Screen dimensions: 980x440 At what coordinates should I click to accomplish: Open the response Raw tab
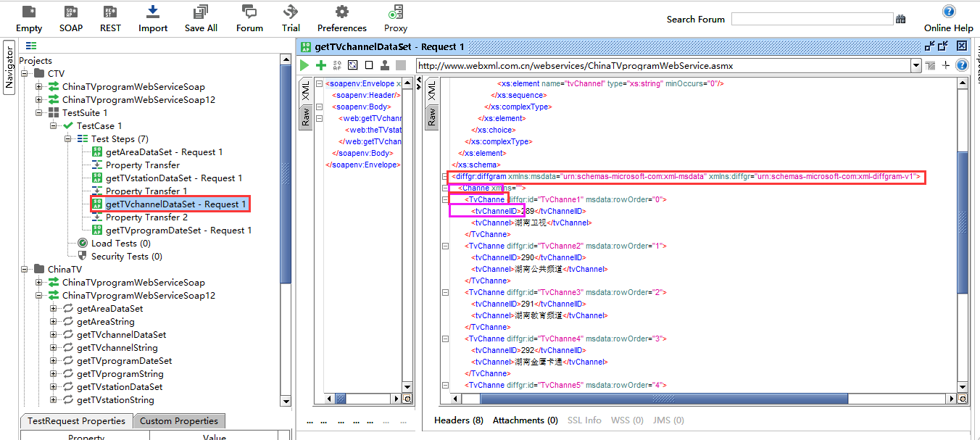(x=431, y=117)
